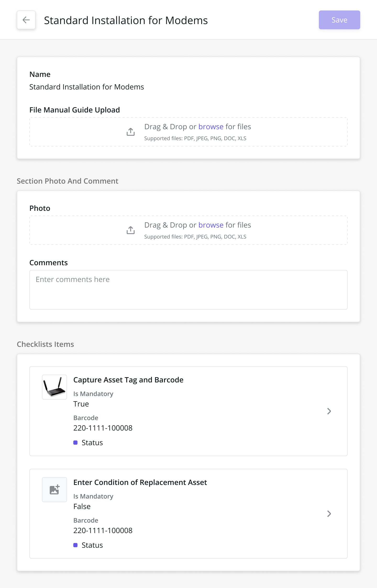Click the Standard Installation for Modems page heading
Viewport: 377px width, 588px height.
point(126,20)
